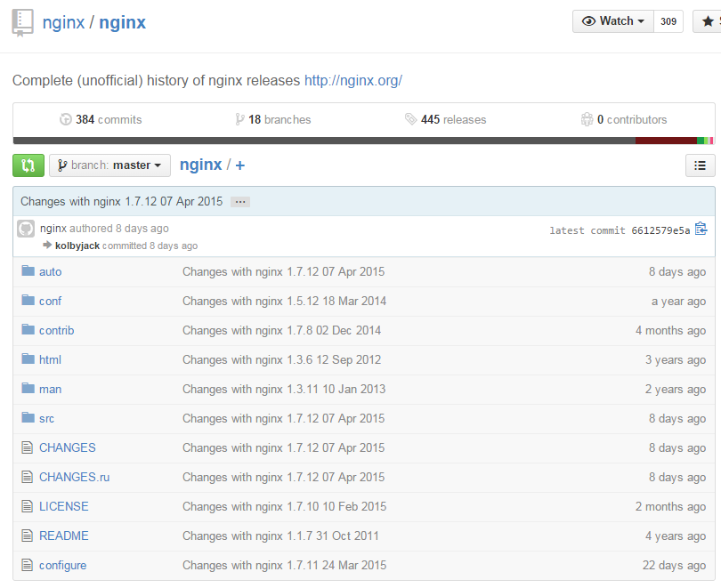Image resolution: width=721 pixels, height=588 pixels.
Task: Click the README file icon
Action: point(27,536)
